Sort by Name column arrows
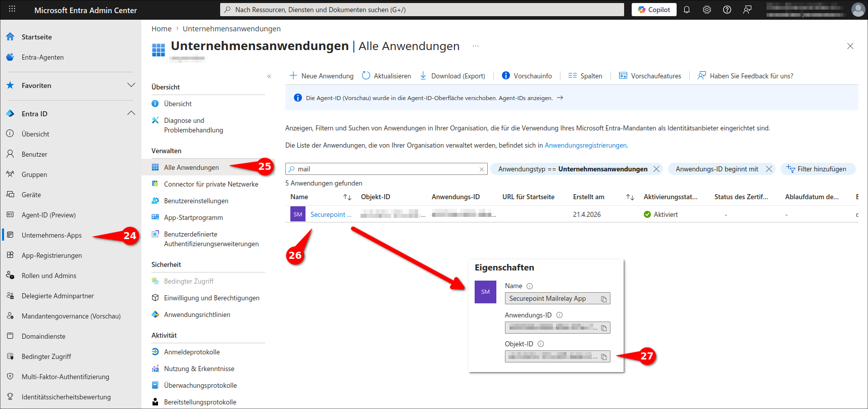Screen dimensions: 868x409 (347, 197)
